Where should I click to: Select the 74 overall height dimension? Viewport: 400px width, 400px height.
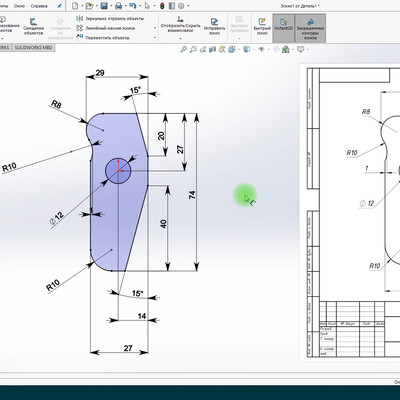(192, 195)
